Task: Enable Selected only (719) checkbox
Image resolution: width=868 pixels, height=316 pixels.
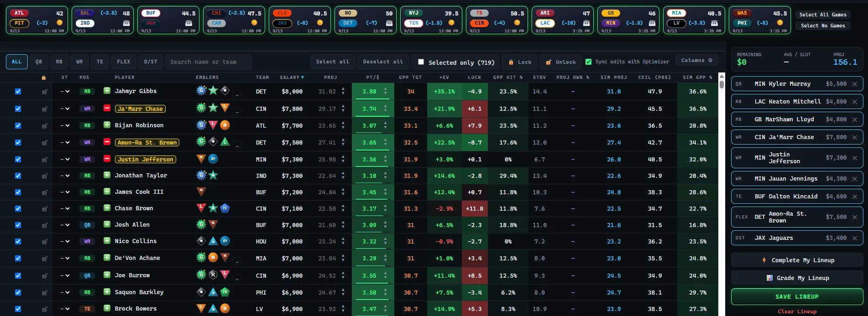Action: tap(421, 62)
